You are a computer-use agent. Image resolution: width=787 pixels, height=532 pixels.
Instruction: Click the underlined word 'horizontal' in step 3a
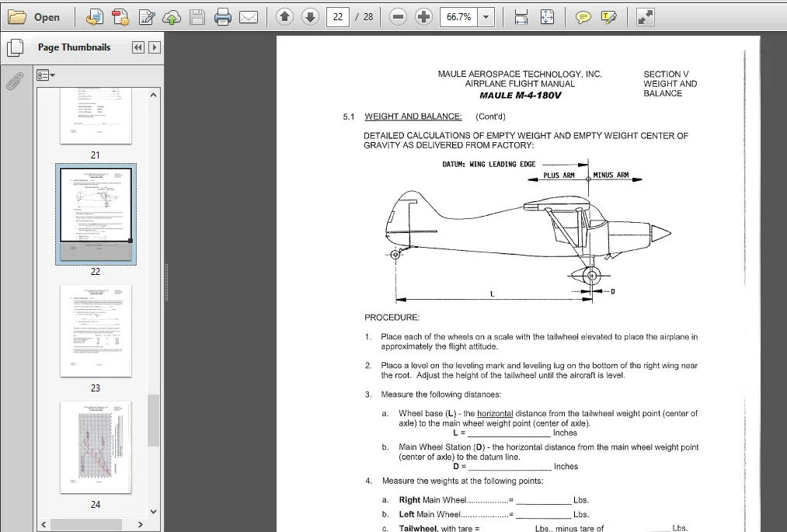click(495, 413)
